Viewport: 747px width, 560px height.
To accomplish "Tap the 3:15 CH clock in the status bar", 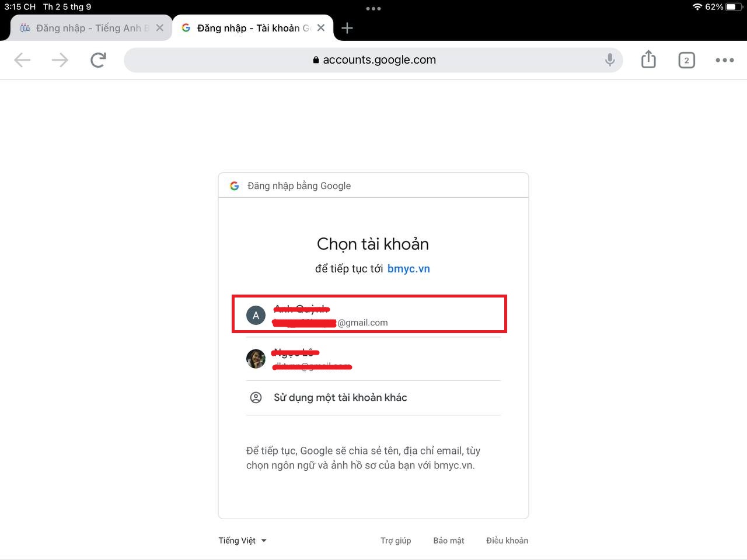I will (x=20, y=7).
